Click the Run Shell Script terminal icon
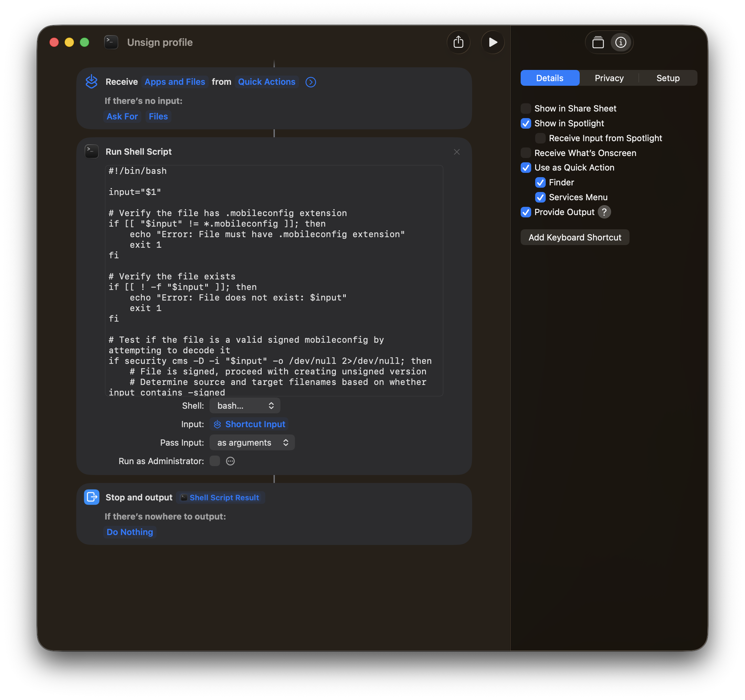This screenshot has width=745, height=700. pos(91,151)
